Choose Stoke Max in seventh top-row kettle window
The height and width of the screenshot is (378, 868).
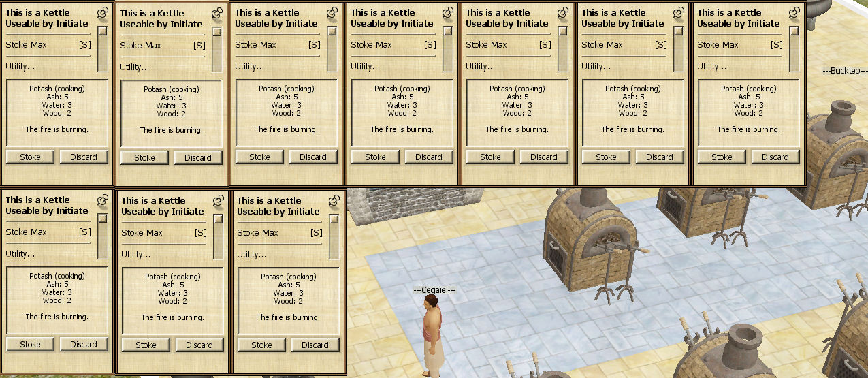tap(740, 44)
